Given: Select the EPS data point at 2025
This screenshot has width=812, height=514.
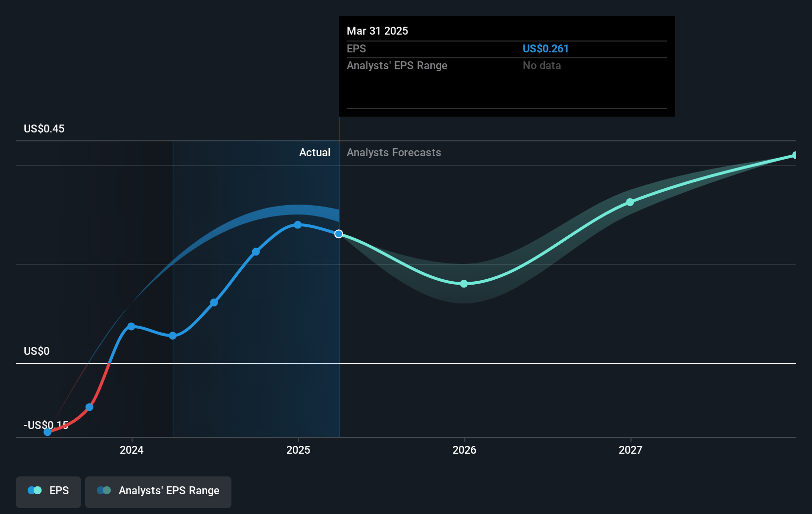Looking at the screenshot, I should pyautogui.click(x=298, y=225).
